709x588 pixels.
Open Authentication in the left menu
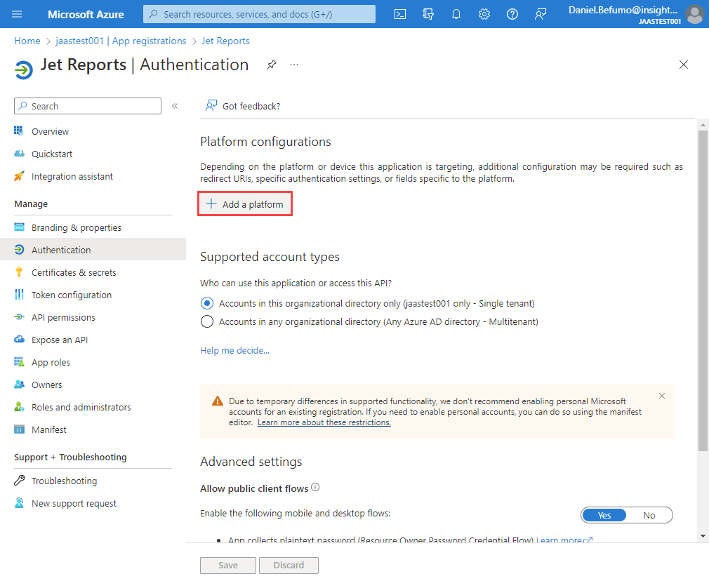[93, 250]
